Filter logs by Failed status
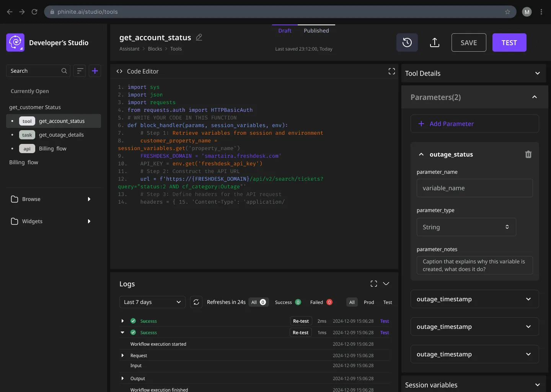The width and height of the screenshot is (551, 392). pyautogui.click(x=321, y=302)
